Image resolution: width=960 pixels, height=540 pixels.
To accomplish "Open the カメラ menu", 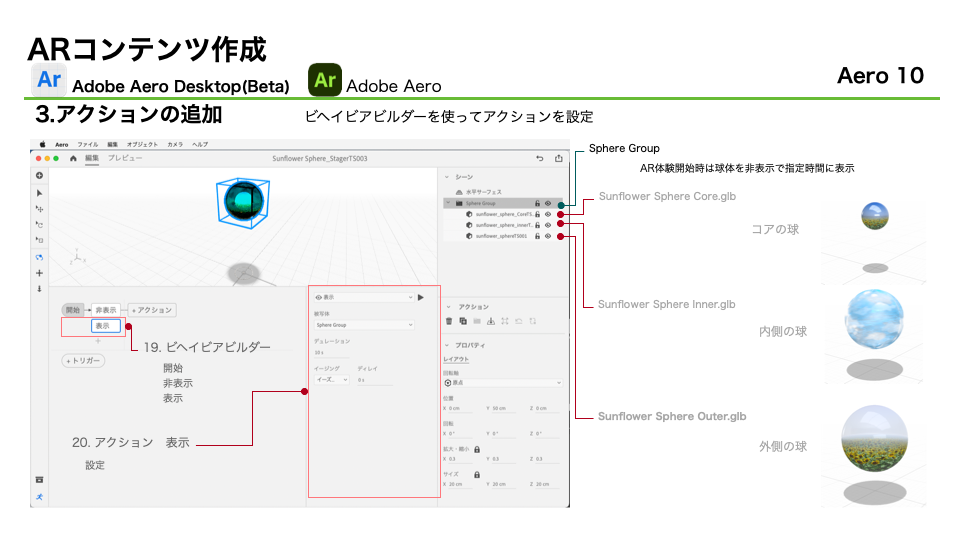I will point(175,144).
